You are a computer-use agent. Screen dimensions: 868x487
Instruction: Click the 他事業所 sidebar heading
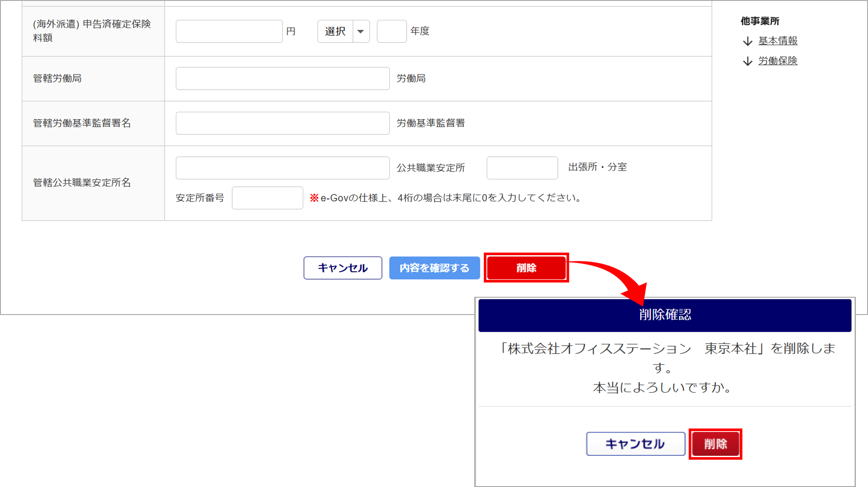(760, 21)
